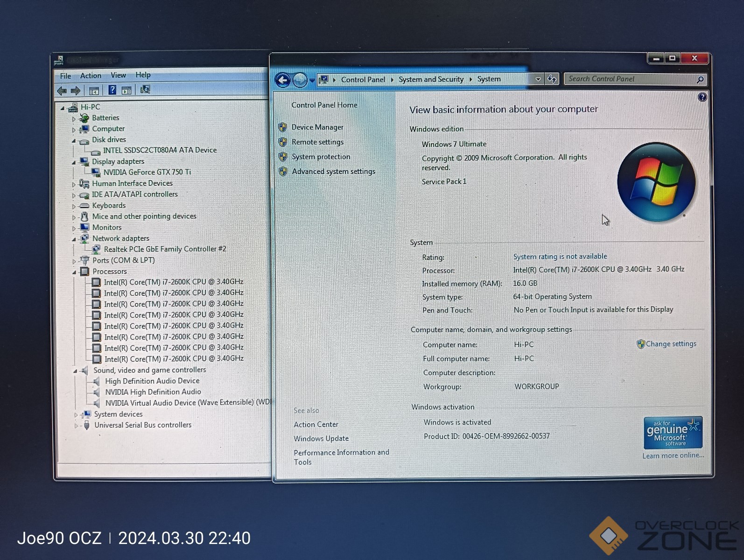Click the '64-bit Operating System' value
744x560 pixels.
tap(552, 296)
